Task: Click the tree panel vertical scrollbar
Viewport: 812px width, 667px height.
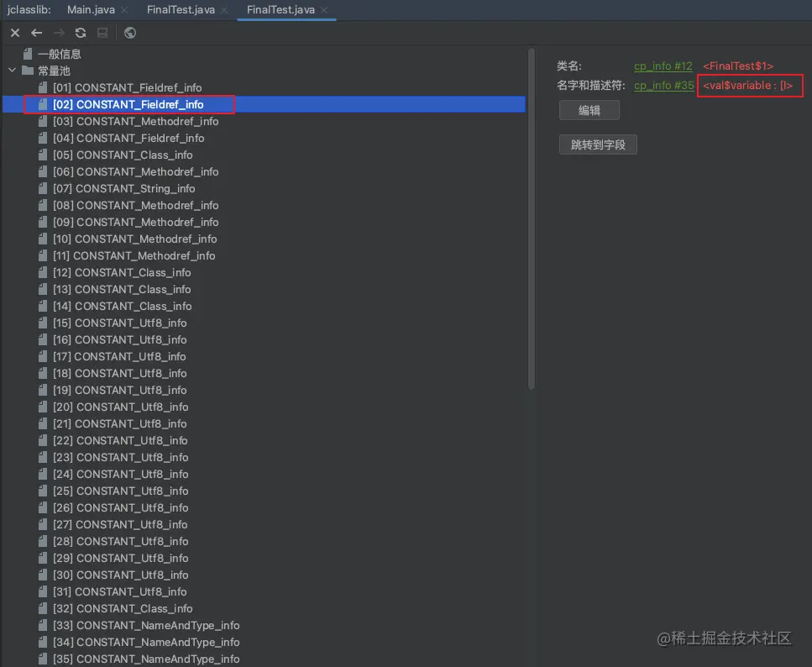Action: click(532, 218)
